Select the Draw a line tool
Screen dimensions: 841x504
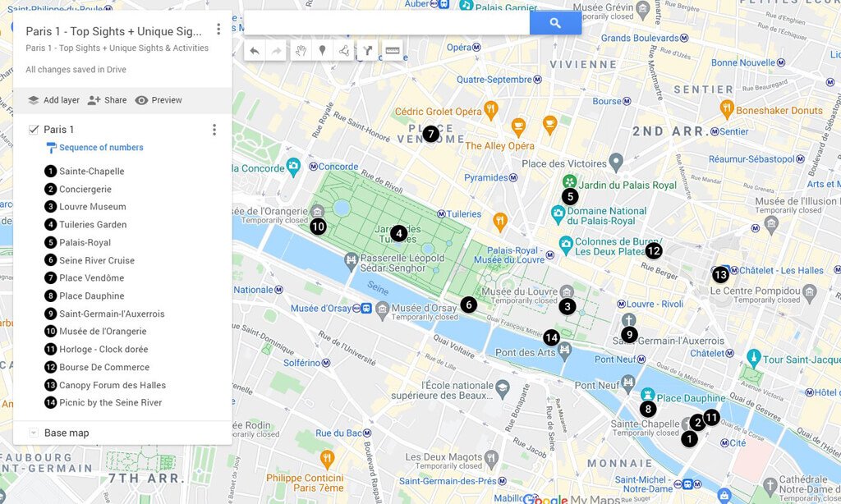pos(344,51)
